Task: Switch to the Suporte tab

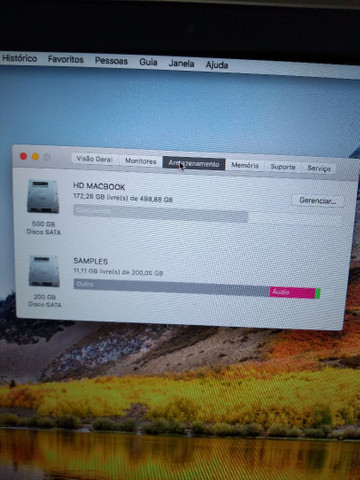Action: [283, 167]
